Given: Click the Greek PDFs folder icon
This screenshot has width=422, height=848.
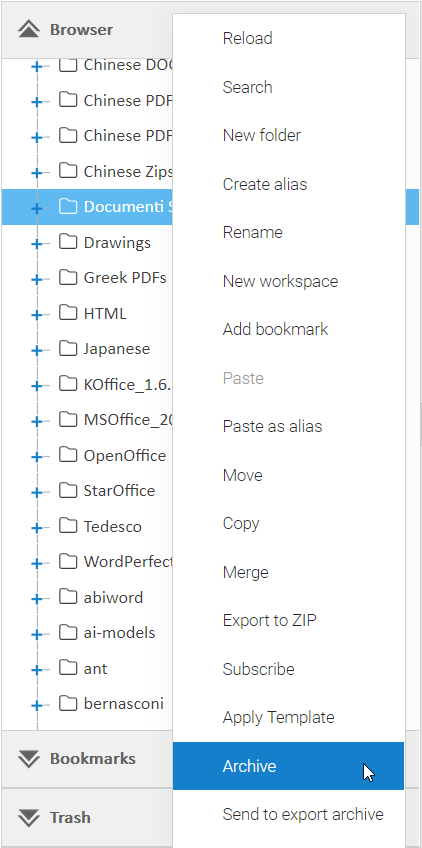Looking at the screenshot, I should (68, 277).
